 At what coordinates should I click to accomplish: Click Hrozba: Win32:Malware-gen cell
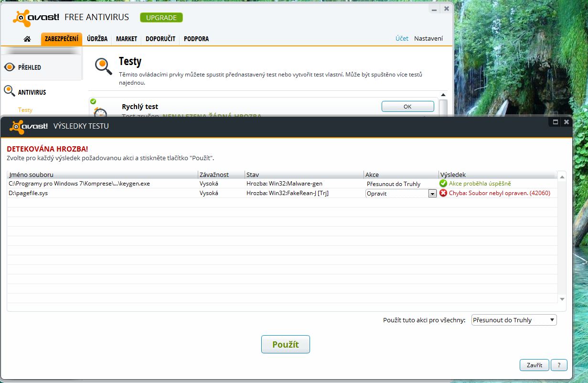pos(285,184)
